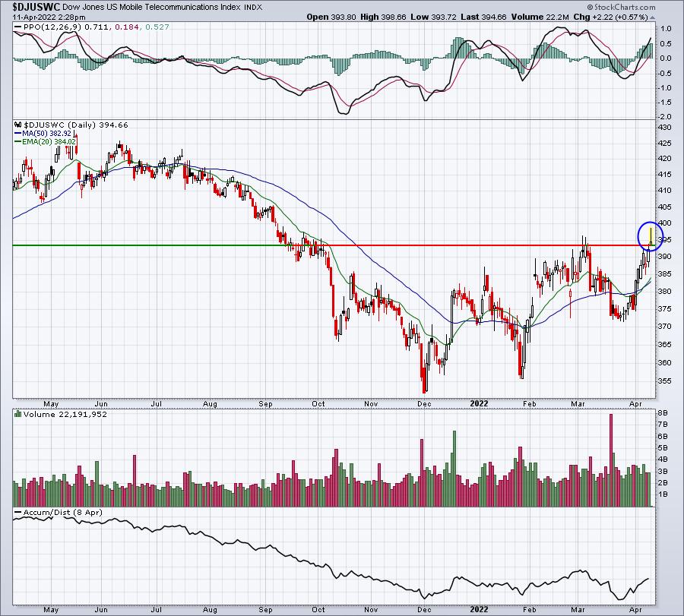This screenshot has width=684, height=616.
Task: Click the red horizontal resistance line
Action: coord(486,245)
